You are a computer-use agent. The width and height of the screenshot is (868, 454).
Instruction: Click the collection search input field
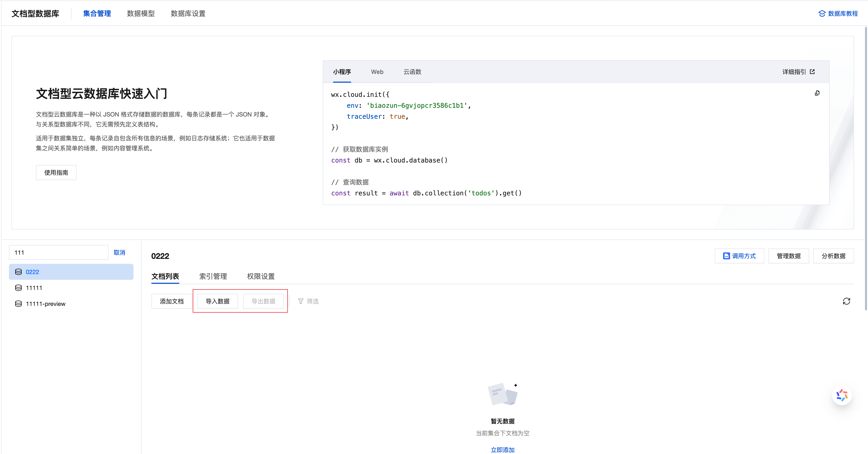click(x=59, y=253)
